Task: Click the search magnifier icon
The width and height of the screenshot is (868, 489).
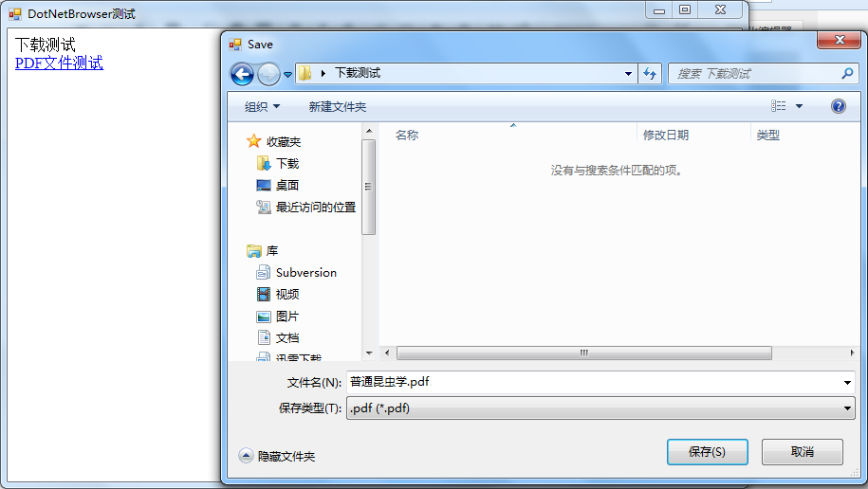Action: coord(847,73)
